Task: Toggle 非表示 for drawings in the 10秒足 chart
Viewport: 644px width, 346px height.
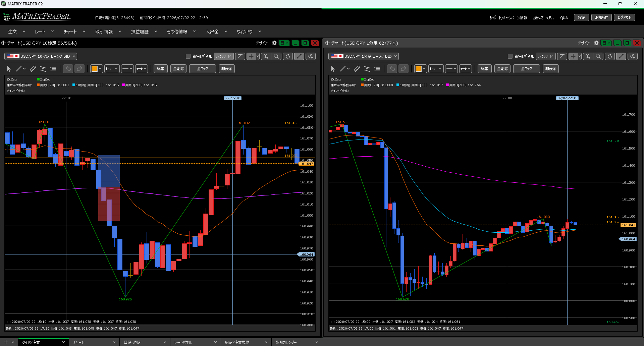Action: (227, 69)
